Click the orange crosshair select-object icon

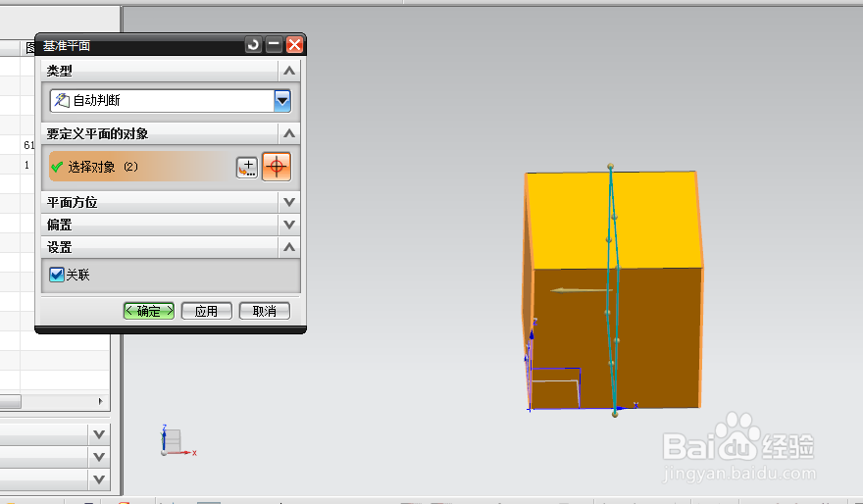point(277,167)
